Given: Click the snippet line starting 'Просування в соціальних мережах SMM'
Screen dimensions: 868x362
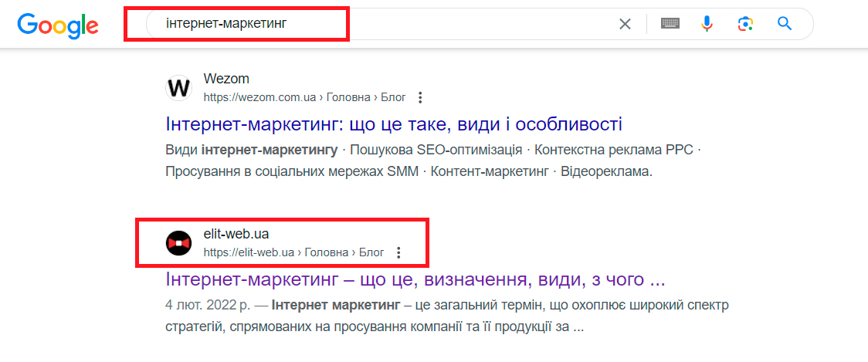Looking at the screenshot, I should pyautogui.click(x=409, y=171).
